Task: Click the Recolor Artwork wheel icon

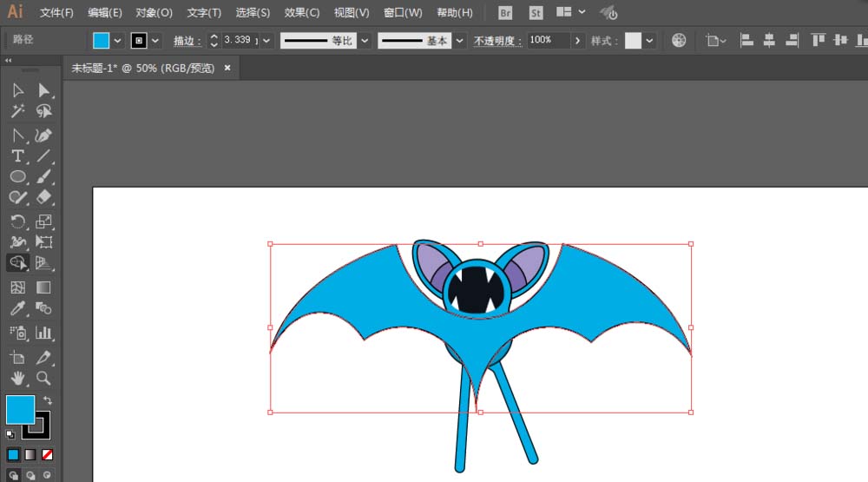Action: pyautogui.click(x=679, y=40)
